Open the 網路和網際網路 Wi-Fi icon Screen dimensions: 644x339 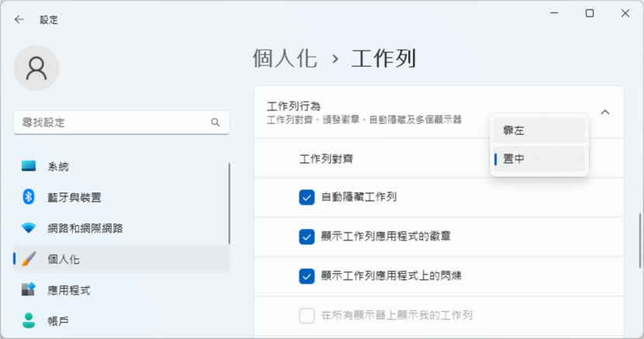pos(29,228)
